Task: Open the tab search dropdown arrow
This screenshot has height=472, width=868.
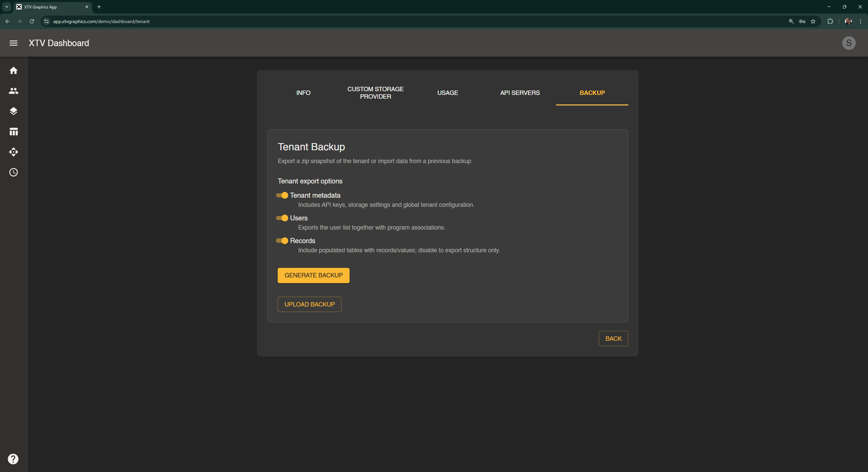Action: (x=7, y=7)
